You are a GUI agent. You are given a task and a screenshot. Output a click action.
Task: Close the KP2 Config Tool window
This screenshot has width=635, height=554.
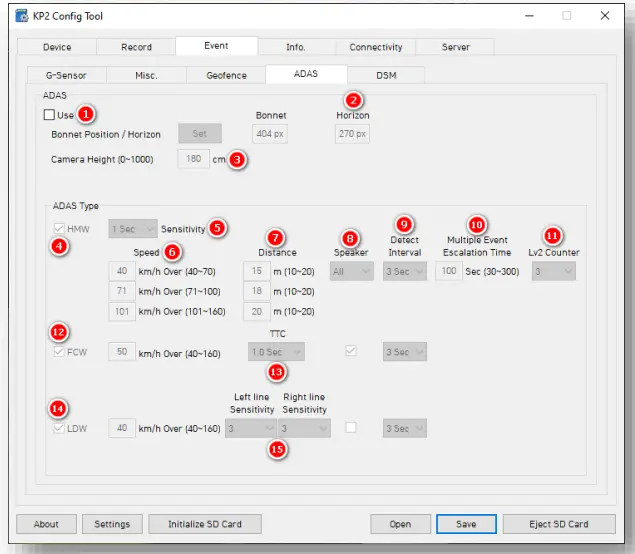pos(605,16)
